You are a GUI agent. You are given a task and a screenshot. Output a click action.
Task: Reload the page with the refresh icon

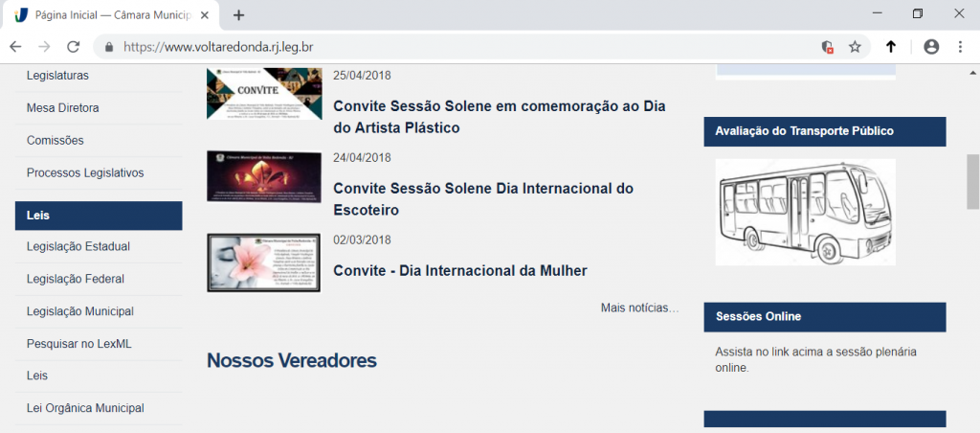click(73, 46)
